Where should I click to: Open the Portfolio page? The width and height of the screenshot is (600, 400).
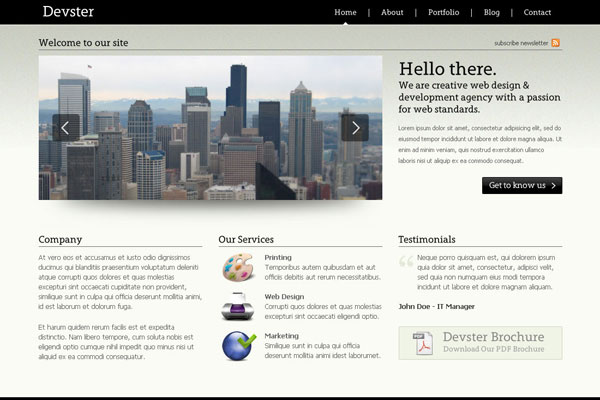443,12
